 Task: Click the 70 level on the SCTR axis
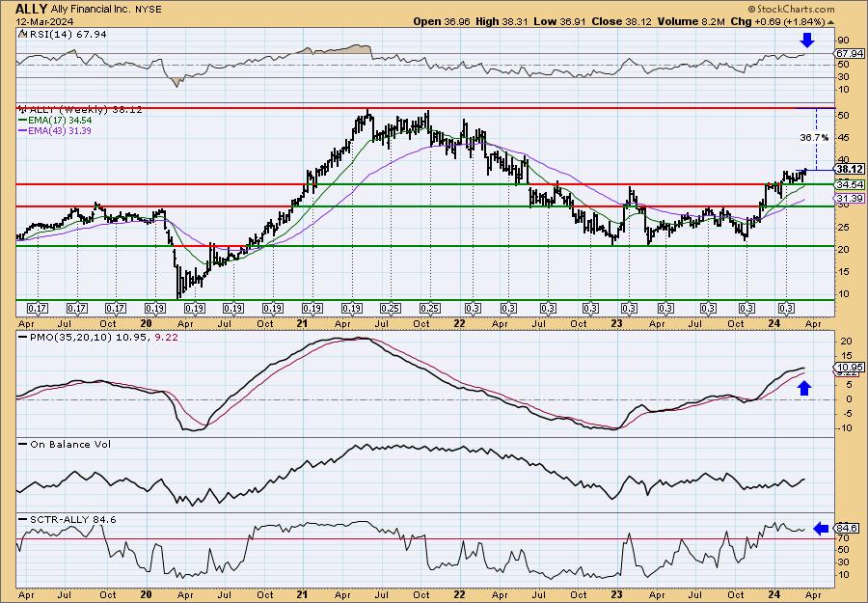[x=844, y=537]
